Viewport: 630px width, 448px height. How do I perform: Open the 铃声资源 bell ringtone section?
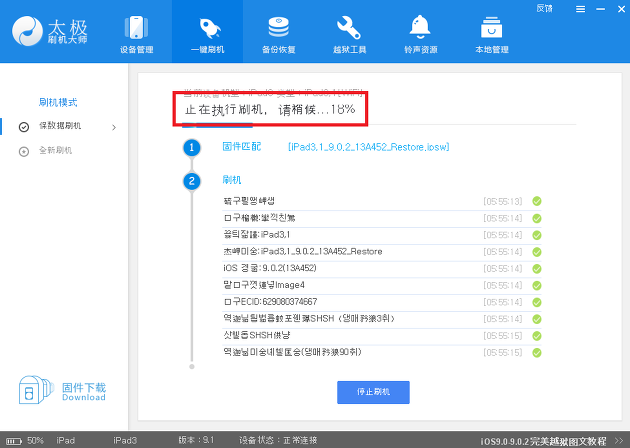click(420, 33)
